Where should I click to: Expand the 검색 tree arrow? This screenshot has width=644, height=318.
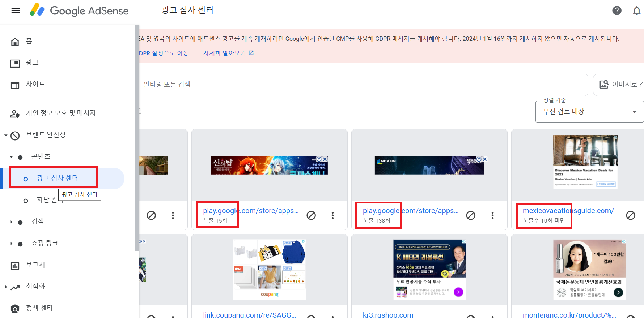pos(11,222)
